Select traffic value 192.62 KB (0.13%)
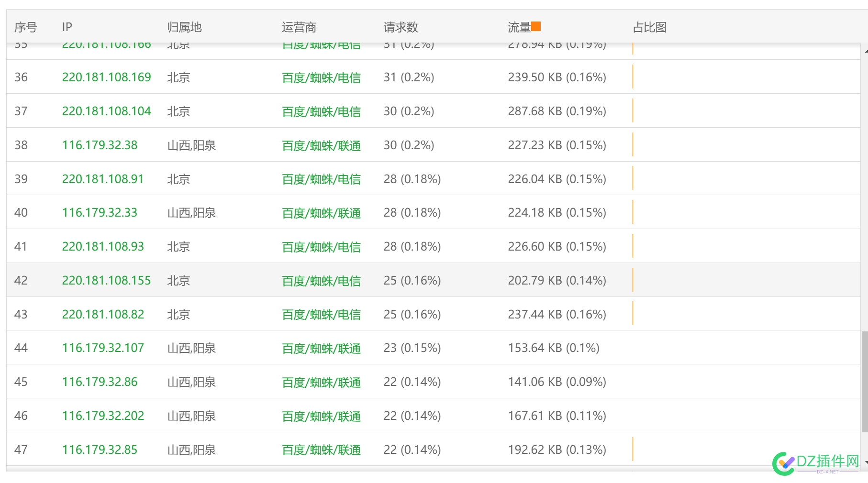Viewport: 868px width, 483px height. click(557, 450)
